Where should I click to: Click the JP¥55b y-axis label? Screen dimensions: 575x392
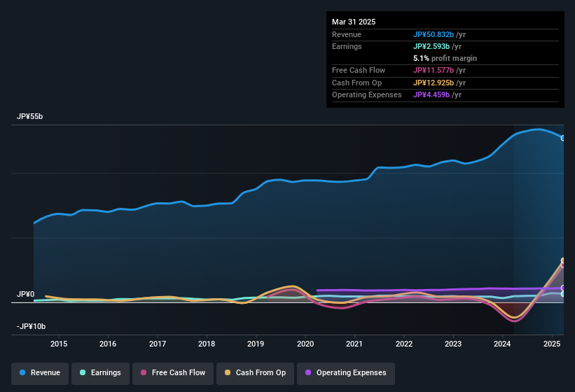coord(29,116)
